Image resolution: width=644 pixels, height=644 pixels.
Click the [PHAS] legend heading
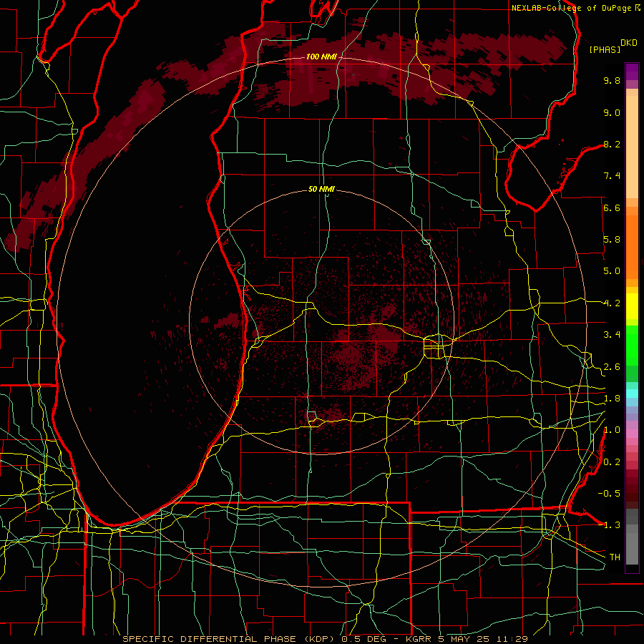pyautogui.click(x=605, y=50)
